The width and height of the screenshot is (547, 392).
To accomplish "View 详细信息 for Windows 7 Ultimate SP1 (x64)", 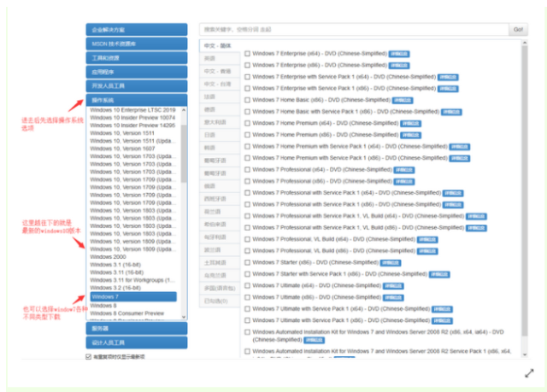I will click(x=442, y=309).
